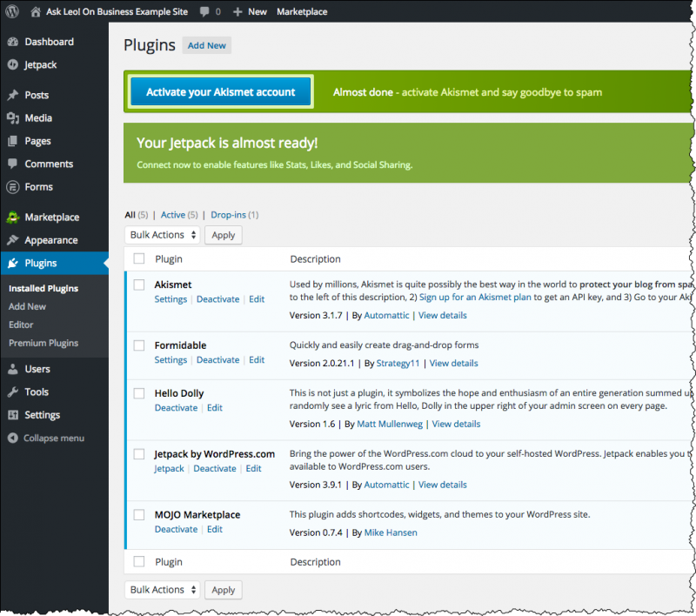
Task: Click the top Apply button
Action: click(224, 235)
